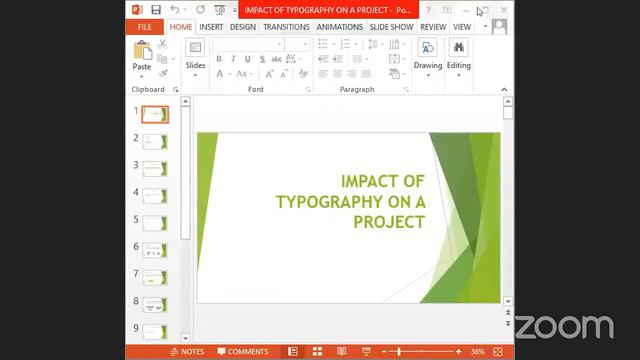Click the Numbering list icon

tap(345, 44)
